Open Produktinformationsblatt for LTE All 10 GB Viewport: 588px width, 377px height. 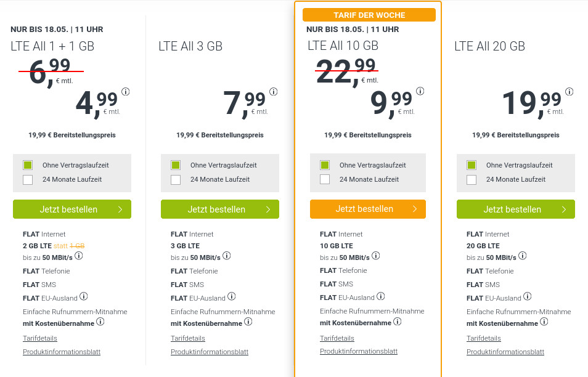[359, 351]
